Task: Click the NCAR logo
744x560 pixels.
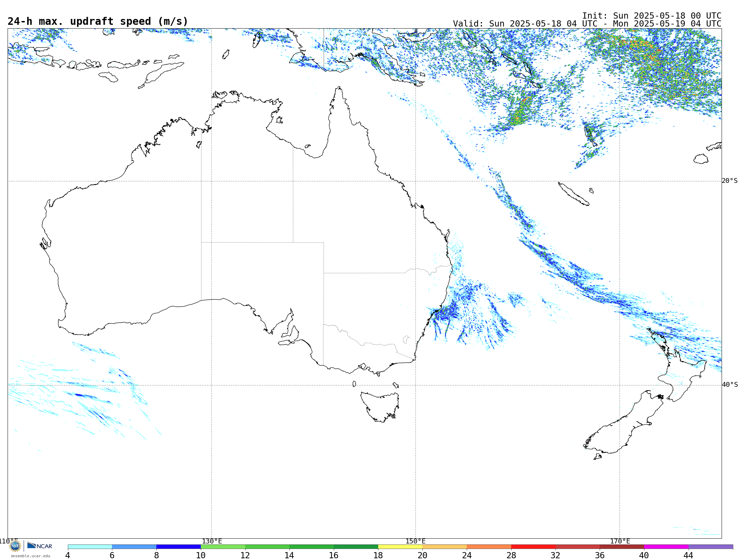Action: 40,546
